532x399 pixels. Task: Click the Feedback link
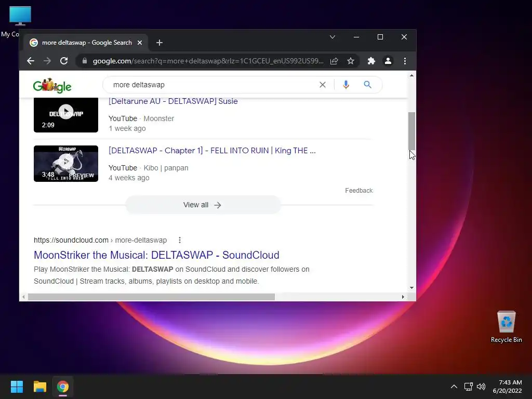pyautogui.click(x=358, y=191)
